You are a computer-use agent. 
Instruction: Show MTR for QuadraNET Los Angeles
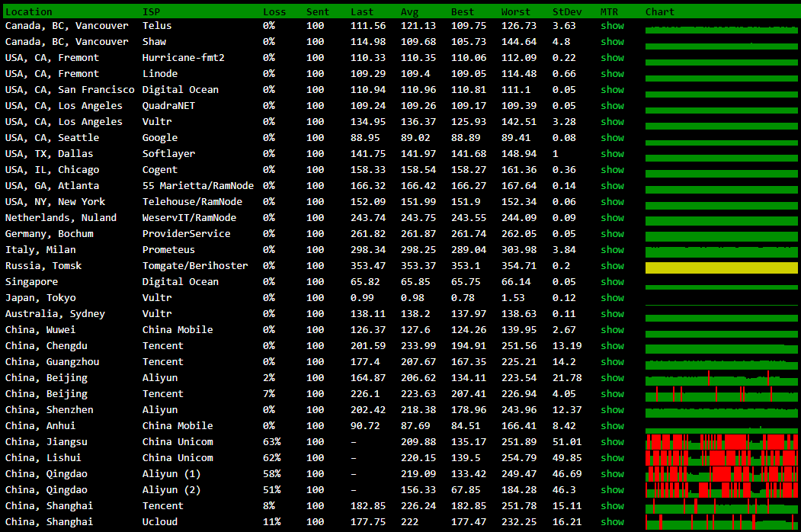(x=612, y=106)
